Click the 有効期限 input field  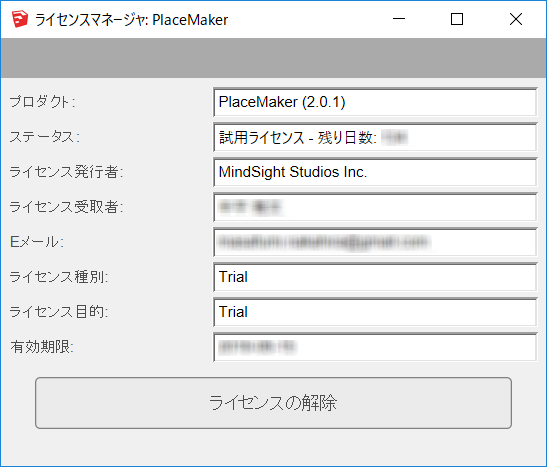coord(375,347)
